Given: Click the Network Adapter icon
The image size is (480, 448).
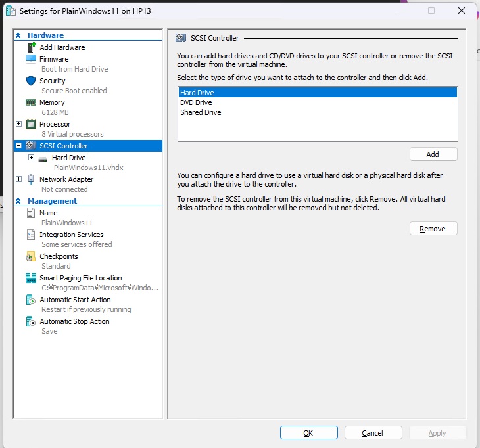Looking at the screenshot, I should pos(31,179).
